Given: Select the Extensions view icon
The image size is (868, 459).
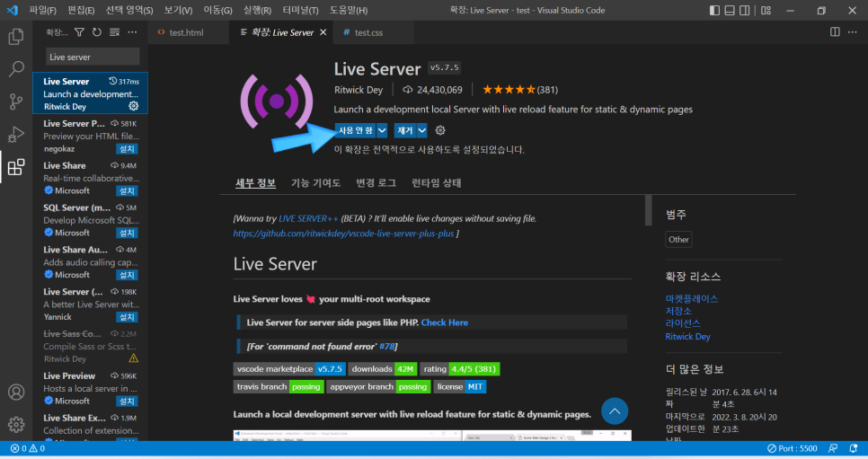Looking at the screenshot, I should tap(16, 167).
